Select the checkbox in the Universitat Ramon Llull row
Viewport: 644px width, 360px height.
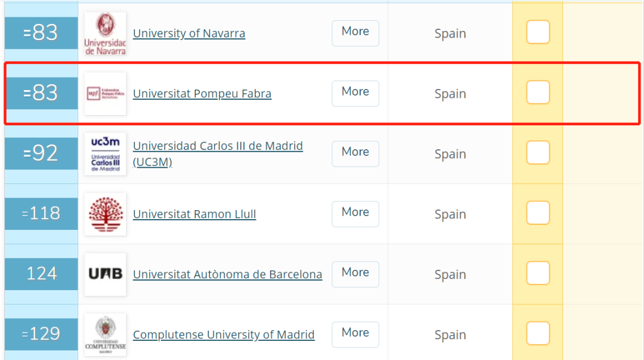(x=538, y=213)
